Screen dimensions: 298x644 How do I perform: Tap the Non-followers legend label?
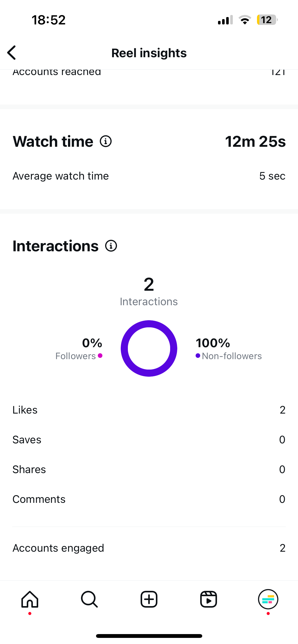[x=232, y=356]
